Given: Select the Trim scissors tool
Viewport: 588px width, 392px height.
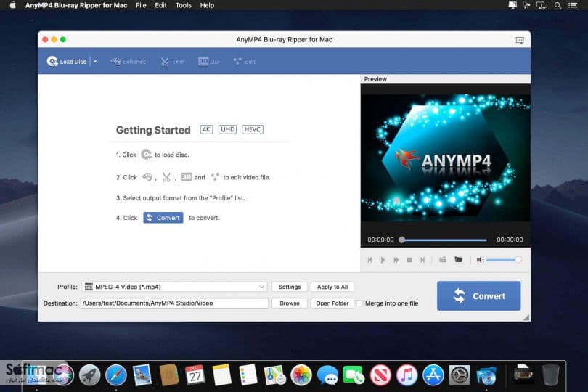Looking at the screenshot, I should click(173, 62).
